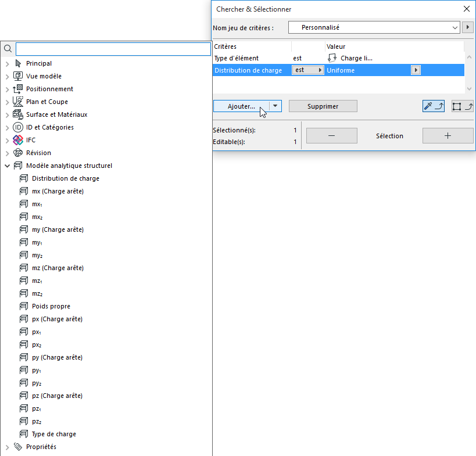Viewport: 476px width, 456px height.
Task: Select the py₁ criterion
Action: click(x=37, y=370)
